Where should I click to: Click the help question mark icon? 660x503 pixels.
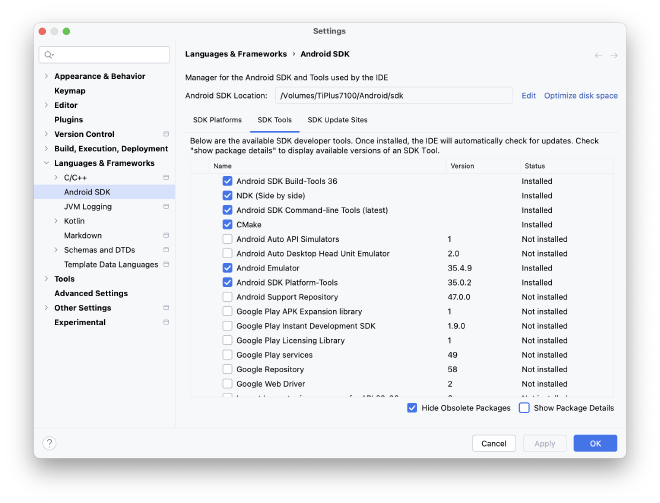[x=49, y=443]
